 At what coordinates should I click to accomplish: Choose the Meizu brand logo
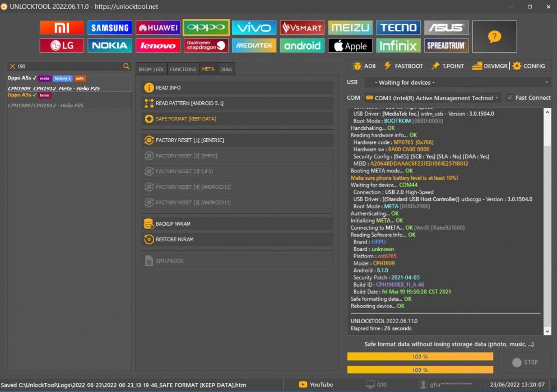(350, 27)
